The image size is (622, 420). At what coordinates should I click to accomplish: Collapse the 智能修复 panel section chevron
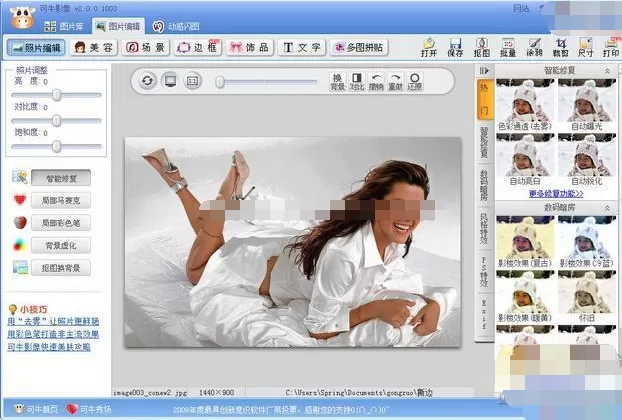point(607,71)
